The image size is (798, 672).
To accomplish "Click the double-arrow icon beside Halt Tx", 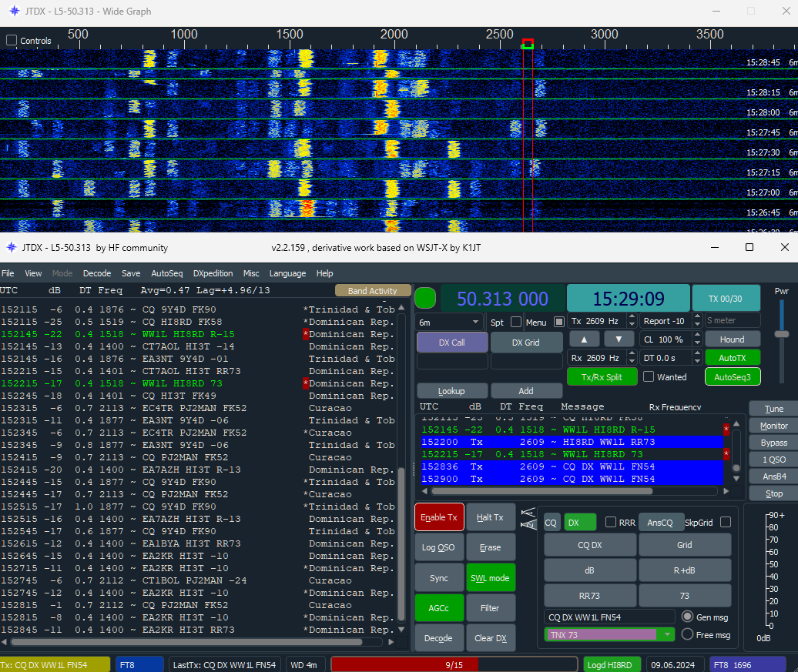I will (528, 518).
